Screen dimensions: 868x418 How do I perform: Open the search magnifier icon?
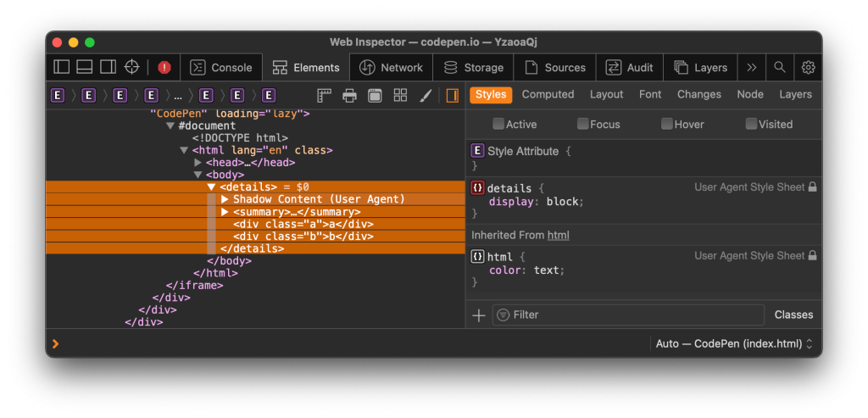pyautogui.click(x=780, y=68)
